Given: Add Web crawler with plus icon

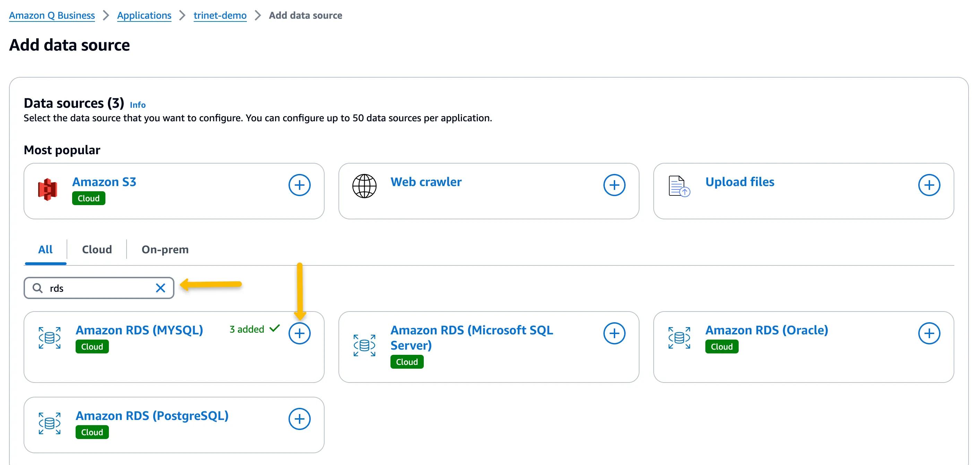Looking at the screenshot, I should tap(614, 185).
